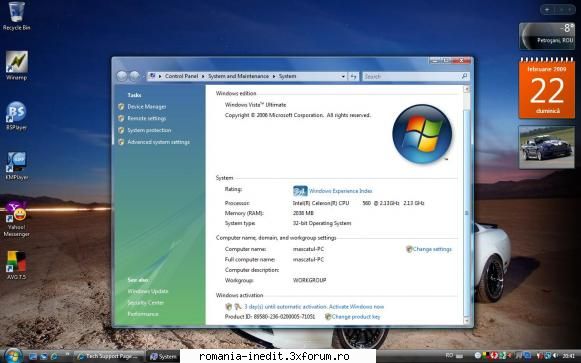Screen dimensions: 581x363
Task: Open Performance under See also
Action: (143, 314)
